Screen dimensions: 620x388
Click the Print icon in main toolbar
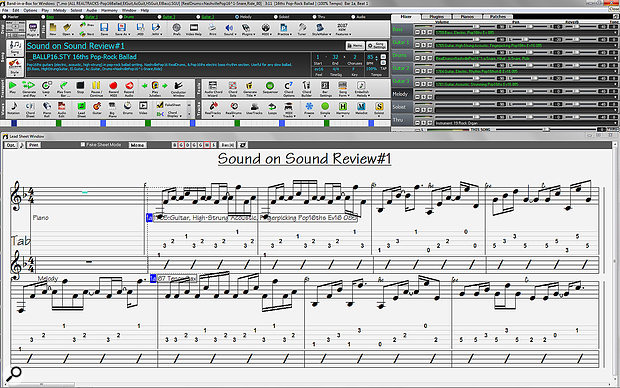212,29
